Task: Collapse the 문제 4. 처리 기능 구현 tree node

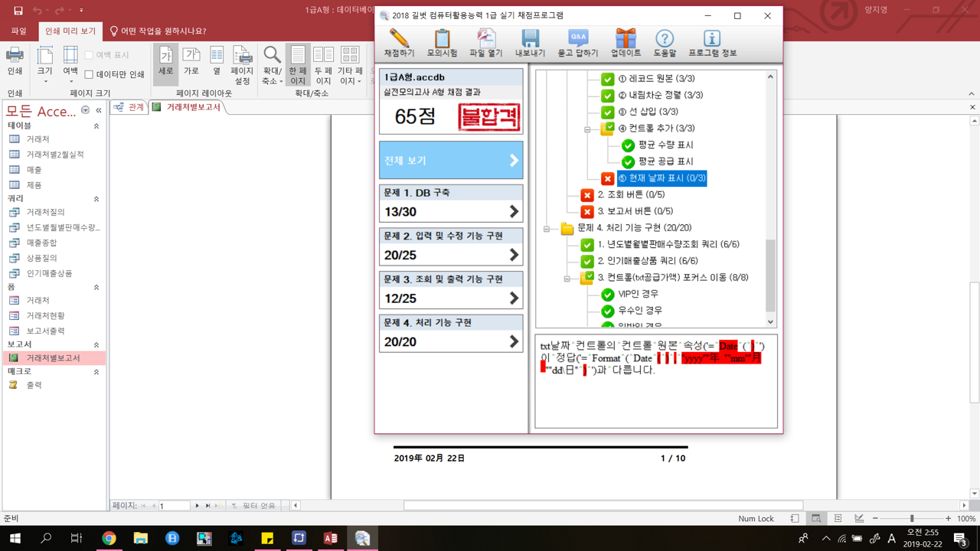Action: coord(547,228)
